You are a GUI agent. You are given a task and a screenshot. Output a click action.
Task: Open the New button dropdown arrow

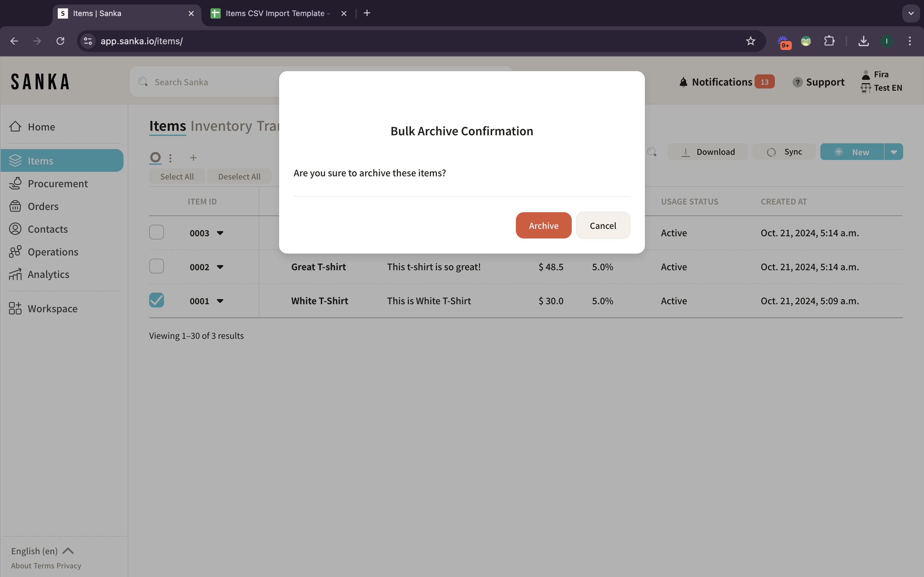tap(894, 152)
